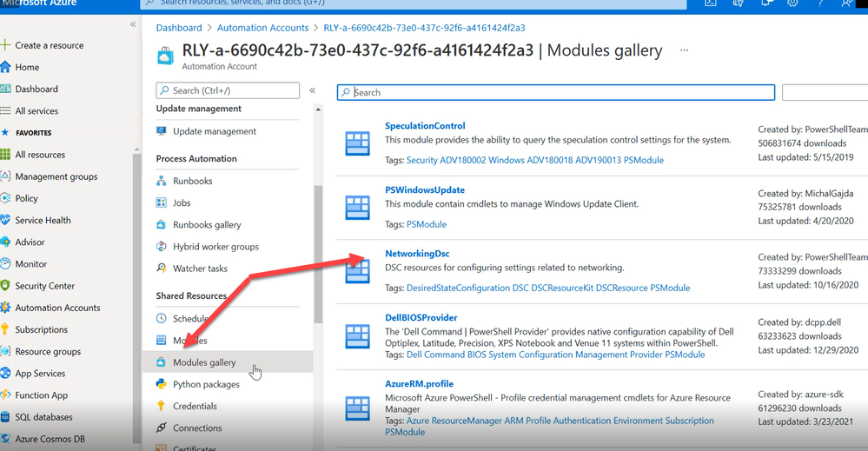Click the App Services globe icon
868x451 pixels.
tap(5, 374)
